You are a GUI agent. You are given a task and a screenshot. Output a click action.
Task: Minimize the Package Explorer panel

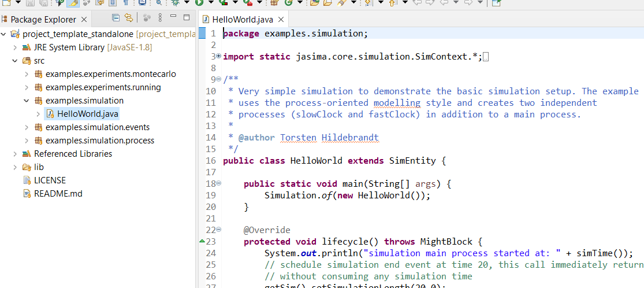point(173,19)
